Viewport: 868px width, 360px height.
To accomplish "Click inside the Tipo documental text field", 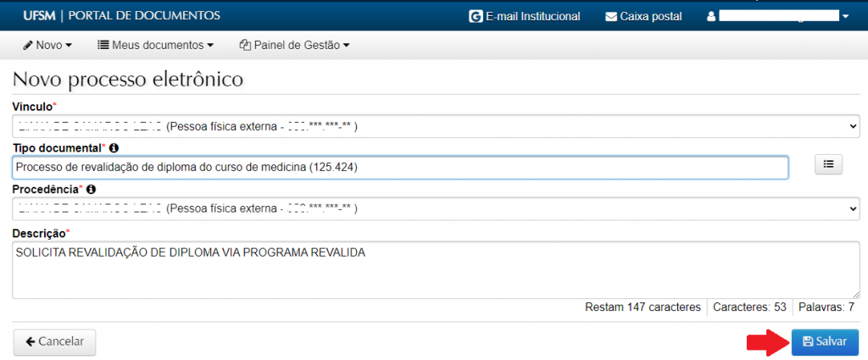I will (x=400, y=167).
